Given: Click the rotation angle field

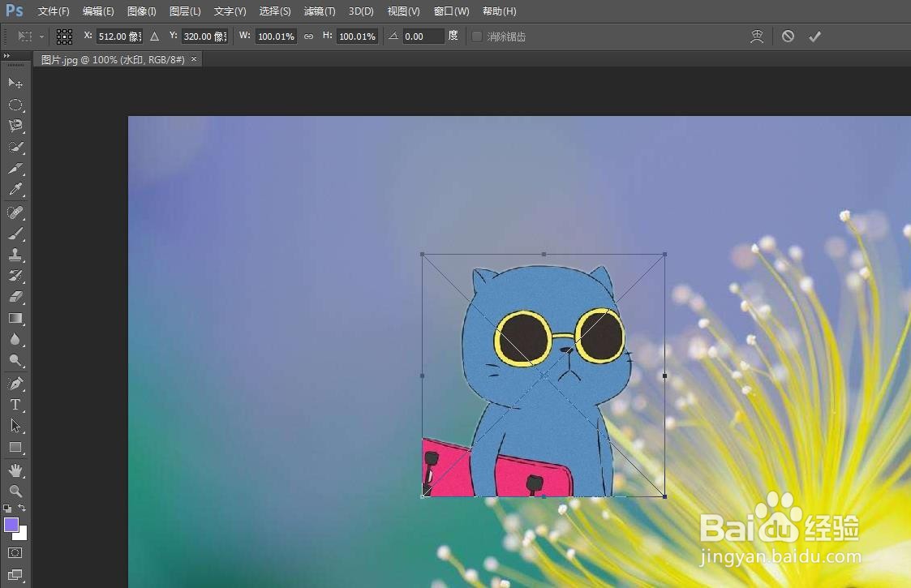Looking at the screenshot, I should click(423, 36).
